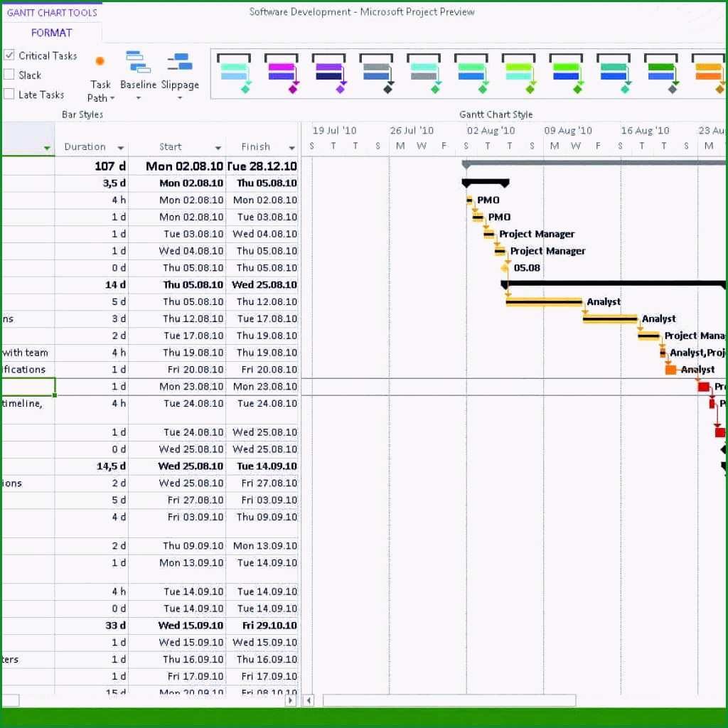This screenshot has height=728, width=728.
Task: Select the 'timeline,' task name cell
Action: click(x=28, y=409)
